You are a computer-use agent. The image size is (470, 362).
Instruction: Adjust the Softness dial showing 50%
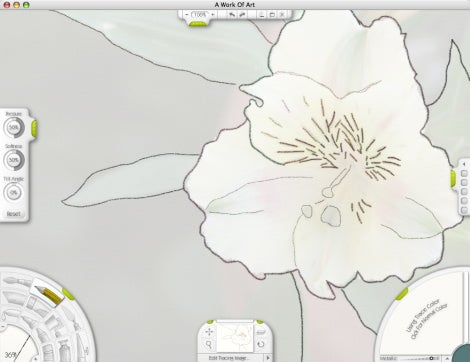click(x=14, y=160)
